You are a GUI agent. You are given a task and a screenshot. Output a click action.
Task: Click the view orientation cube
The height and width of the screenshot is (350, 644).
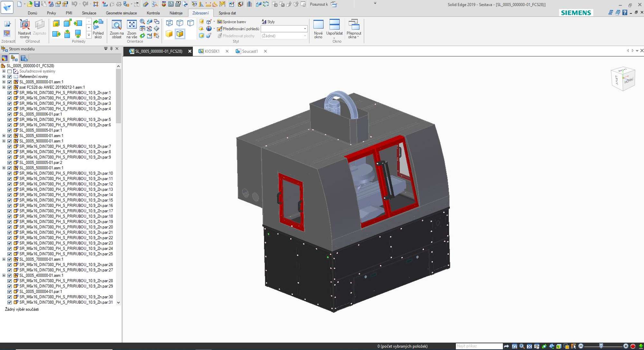pos(623,79)
